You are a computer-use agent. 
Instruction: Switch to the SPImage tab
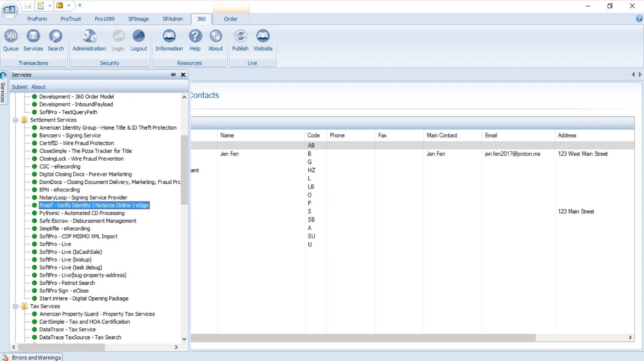(139, 19)
